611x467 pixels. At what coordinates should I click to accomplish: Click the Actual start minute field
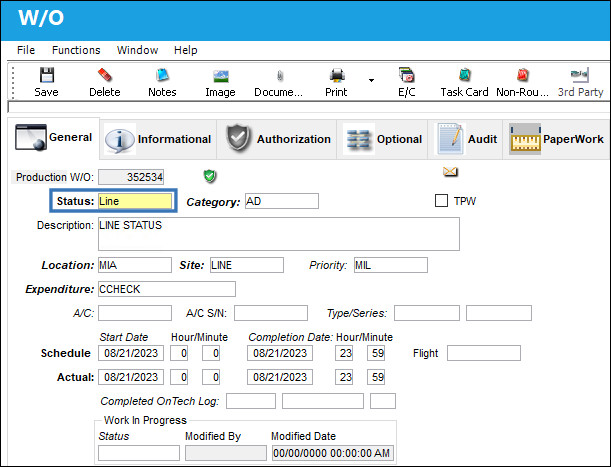211,377
